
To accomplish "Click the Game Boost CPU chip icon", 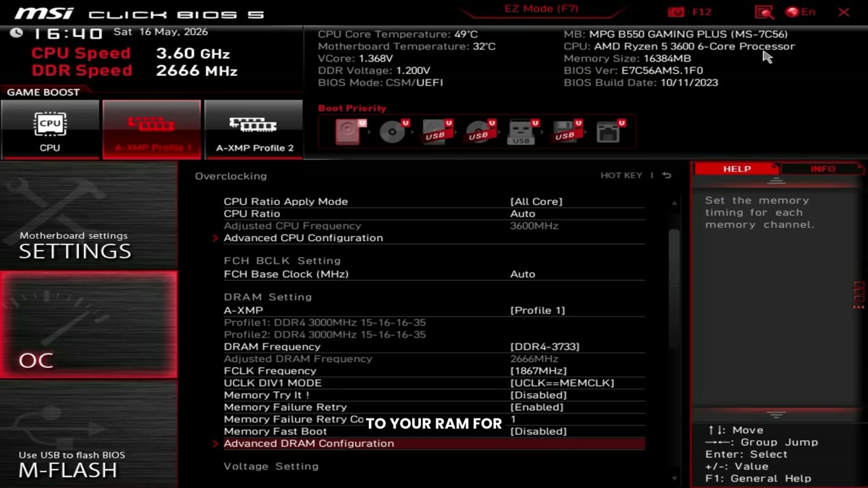I will (50, 124).
